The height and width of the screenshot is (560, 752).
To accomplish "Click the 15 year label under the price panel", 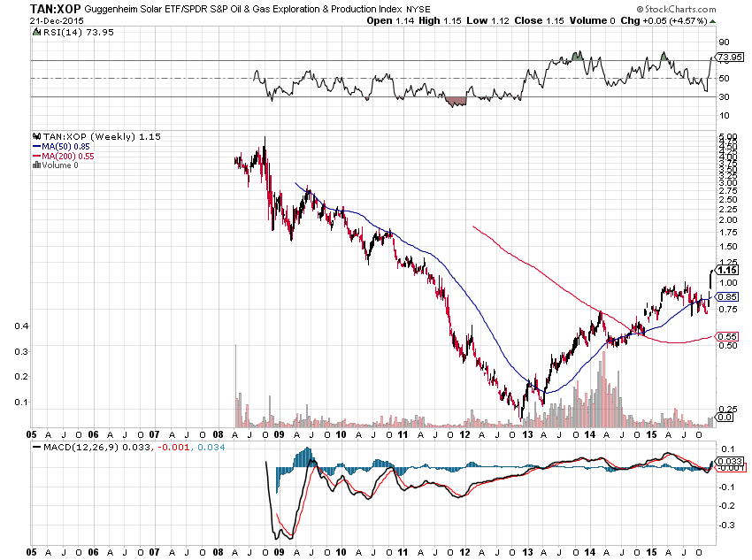I will coord(651,435).
